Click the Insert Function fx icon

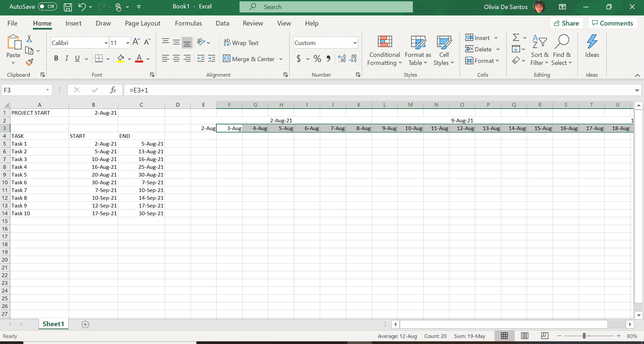click(x=113, y=90)
